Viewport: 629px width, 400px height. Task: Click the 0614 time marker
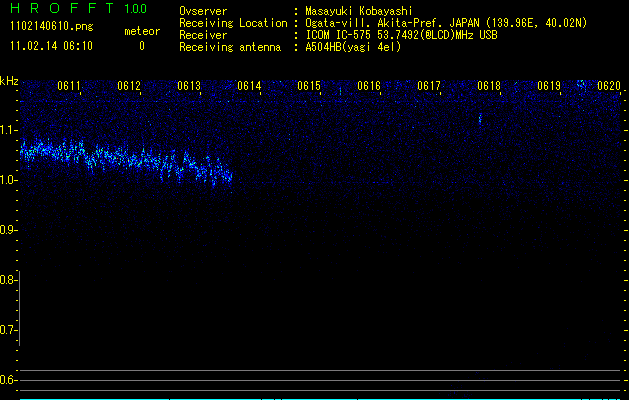249,86
